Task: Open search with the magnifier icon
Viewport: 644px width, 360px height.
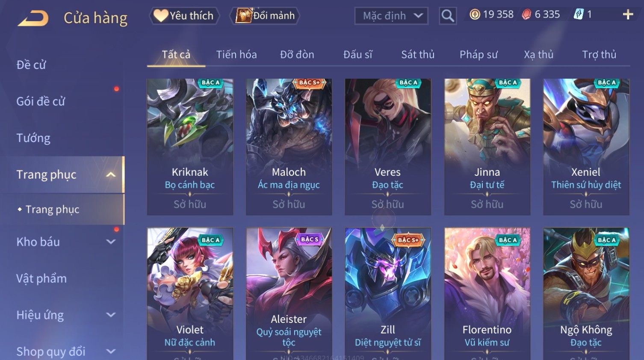Action: [448, 16]
